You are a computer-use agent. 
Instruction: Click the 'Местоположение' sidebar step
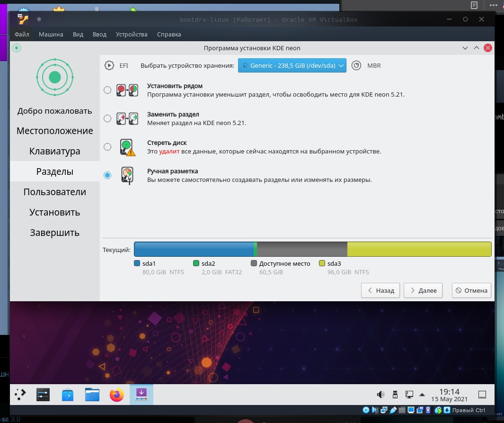coord(54,131)
